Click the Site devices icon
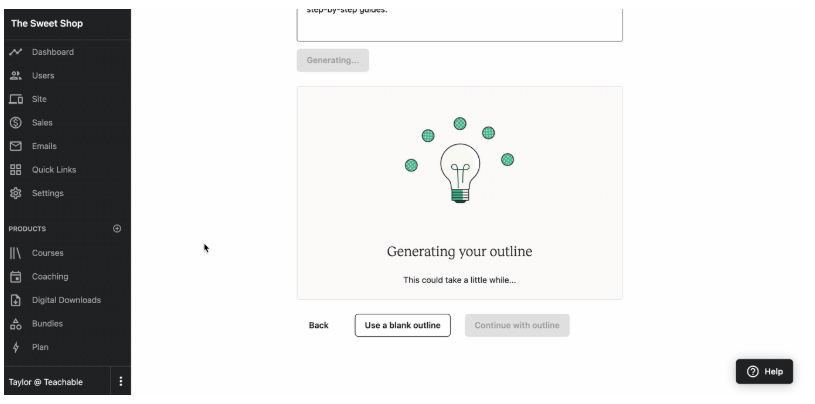This screenshot has width=815, height=404. 16,99
